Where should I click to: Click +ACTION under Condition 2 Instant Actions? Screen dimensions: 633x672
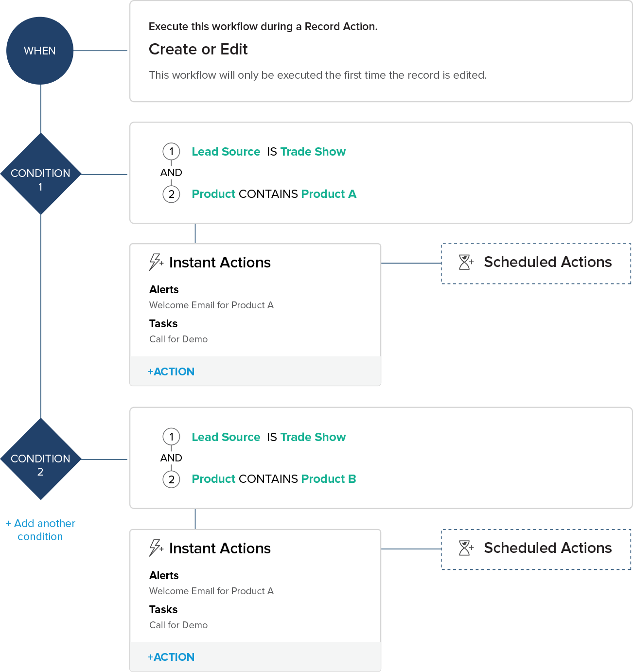pos(171,657)
